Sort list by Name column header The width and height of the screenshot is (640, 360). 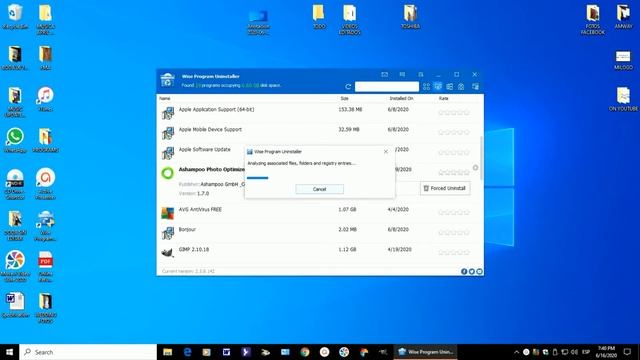tap(165, 98)
